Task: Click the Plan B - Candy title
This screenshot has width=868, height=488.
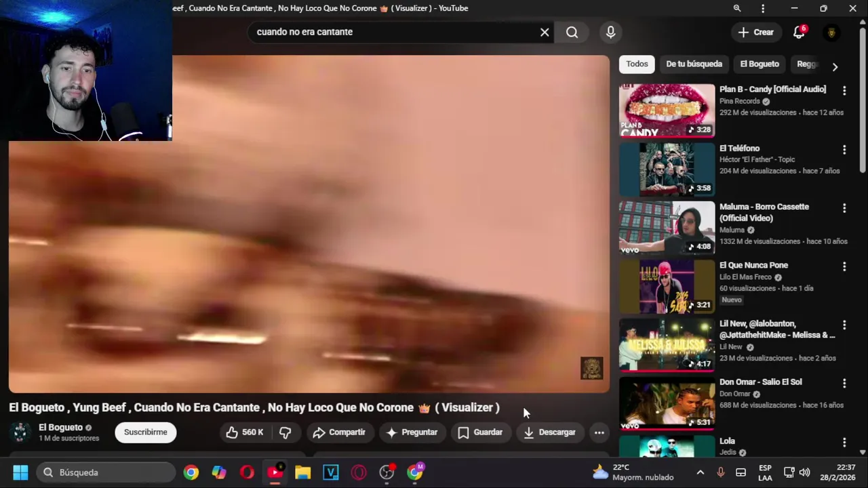Action: (772, 89)
